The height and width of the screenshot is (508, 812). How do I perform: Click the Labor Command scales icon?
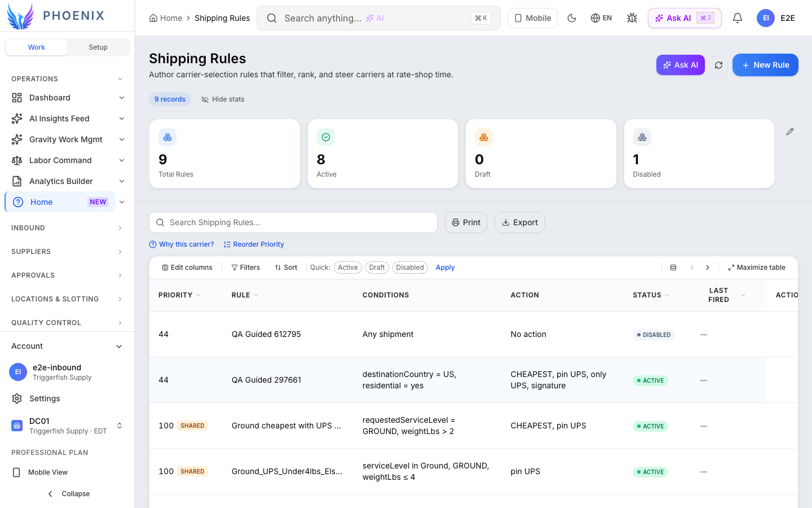[17, 160]
